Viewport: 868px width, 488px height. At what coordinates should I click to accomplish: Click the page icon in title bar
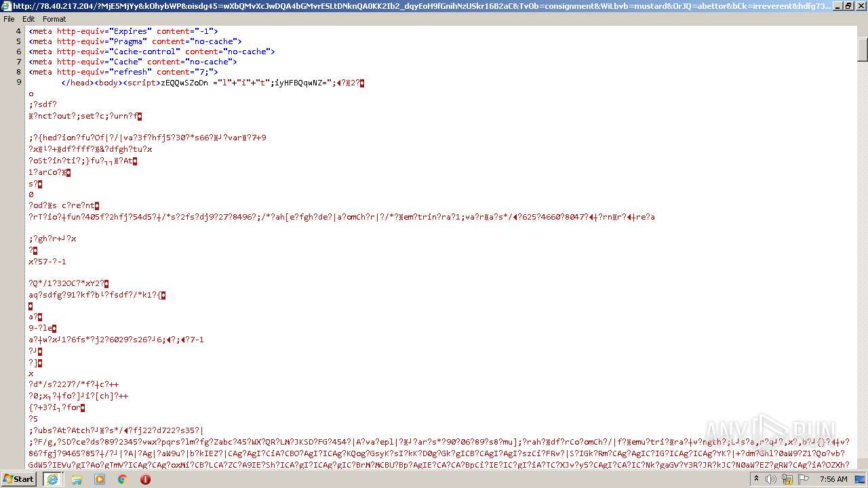(x=6, y=6)
